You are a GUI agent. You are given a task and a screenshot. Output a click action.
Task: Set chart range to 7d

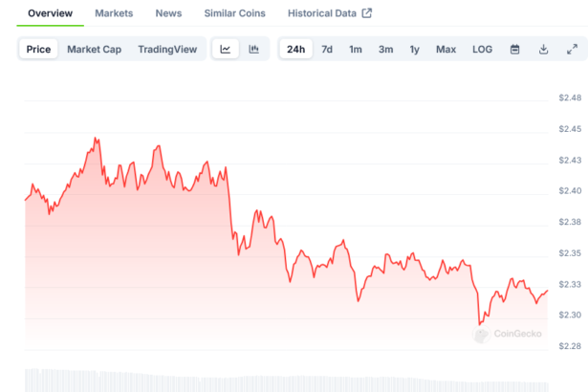pyautogui.click(x=327, y=49)
